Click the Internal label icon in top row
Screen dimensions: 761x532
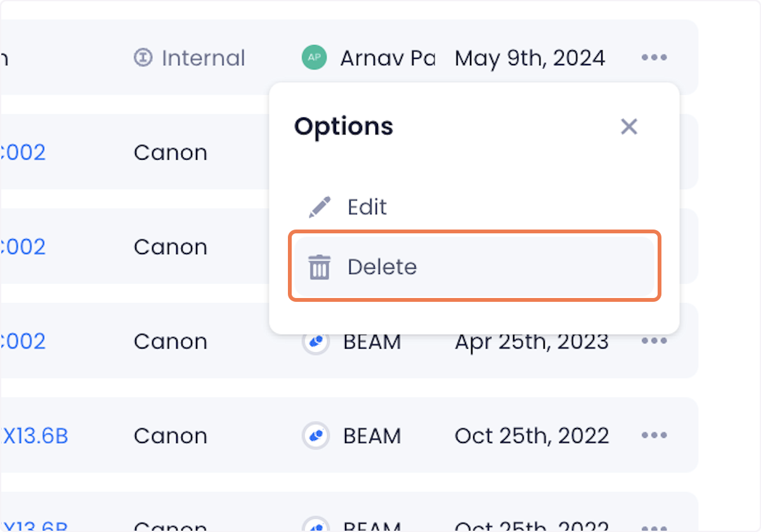(143, 58)
